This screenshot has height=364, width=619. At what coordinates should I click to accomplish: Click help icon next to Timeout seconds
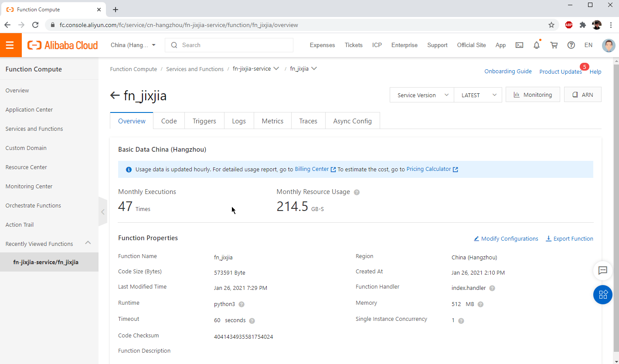[x=252, y=320]
